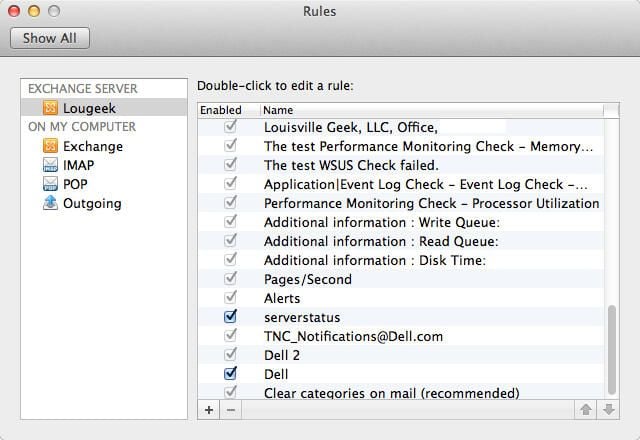
Task: Add a new rule with plus button
Action: pyautogui.click(x=209, y=410)
